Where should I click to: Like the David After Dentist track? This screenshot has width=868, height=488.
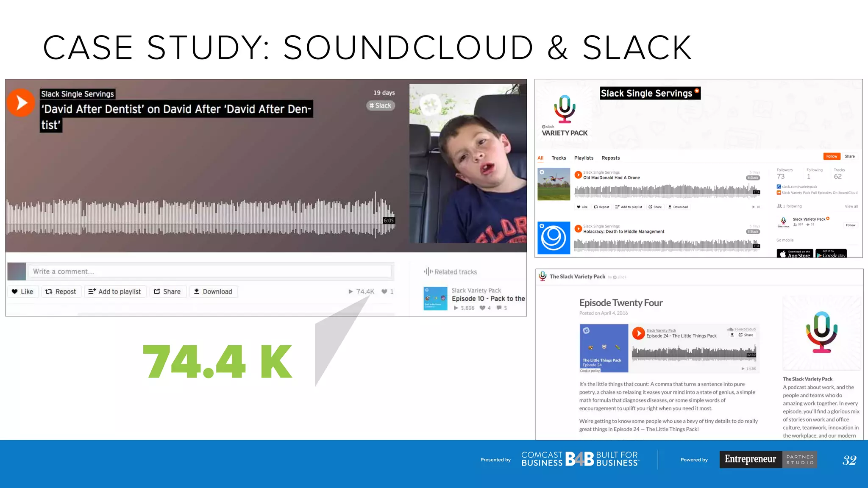click(x=22, y=291)
